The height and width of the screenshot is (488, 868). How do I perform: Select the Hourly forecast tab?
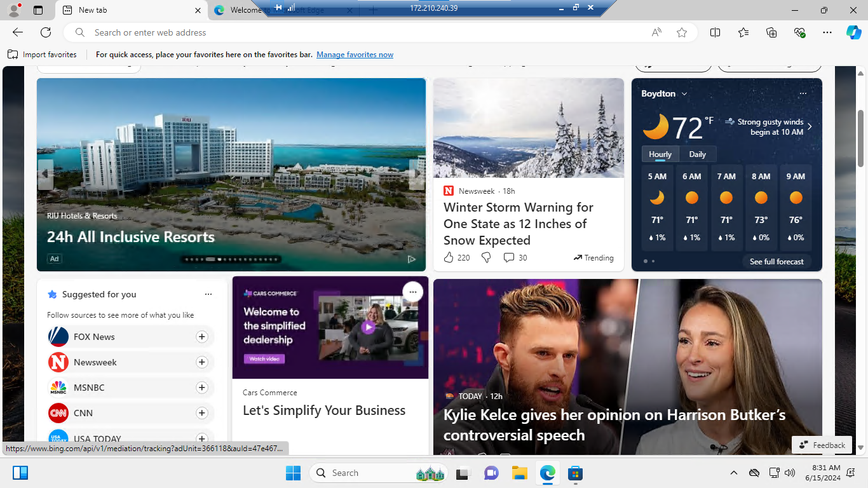tap(660, 154)
